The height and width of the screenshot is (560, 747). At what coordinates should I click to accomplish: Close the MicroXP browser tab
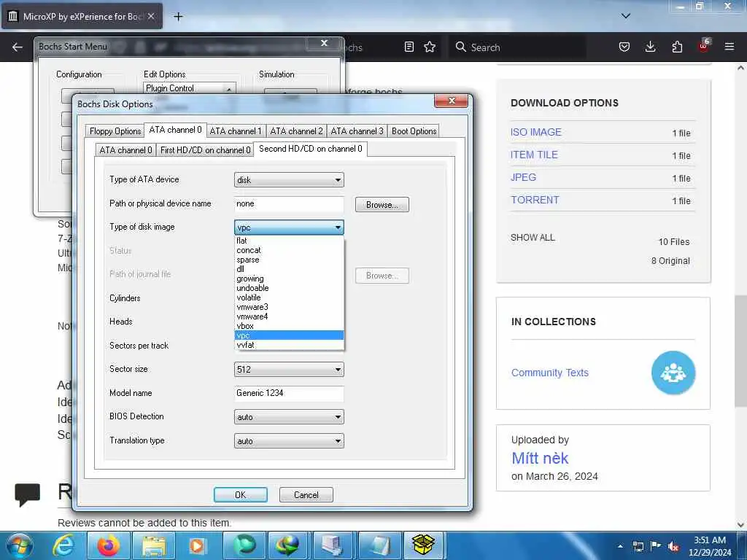click(151, 16)
